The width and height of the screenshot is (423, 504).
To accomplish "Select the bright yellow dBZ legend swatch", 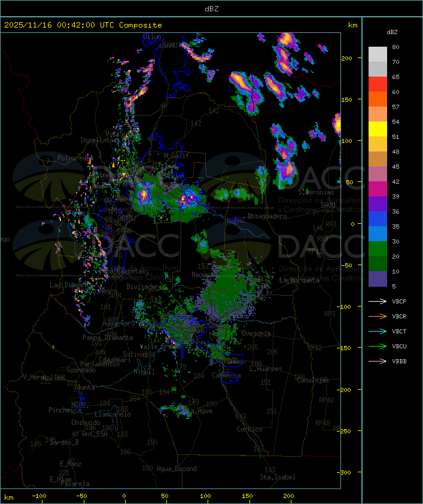I will [x=378, y=129].
